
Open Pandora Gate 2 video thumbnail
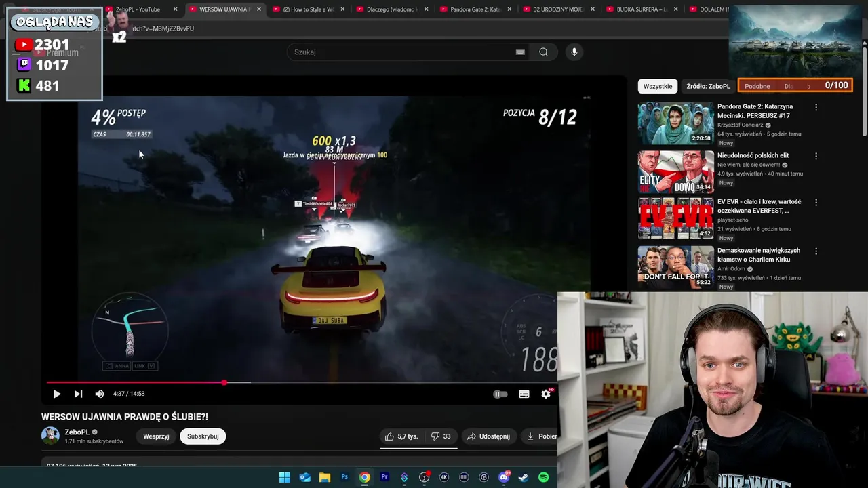pyautogui.click(x=675, y=123)
